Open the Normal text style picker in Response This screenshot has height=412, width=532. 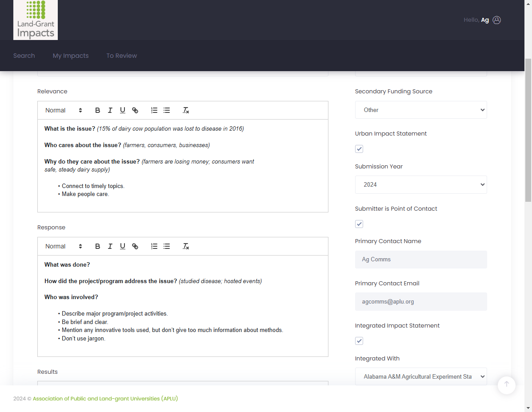pos(64,246)
